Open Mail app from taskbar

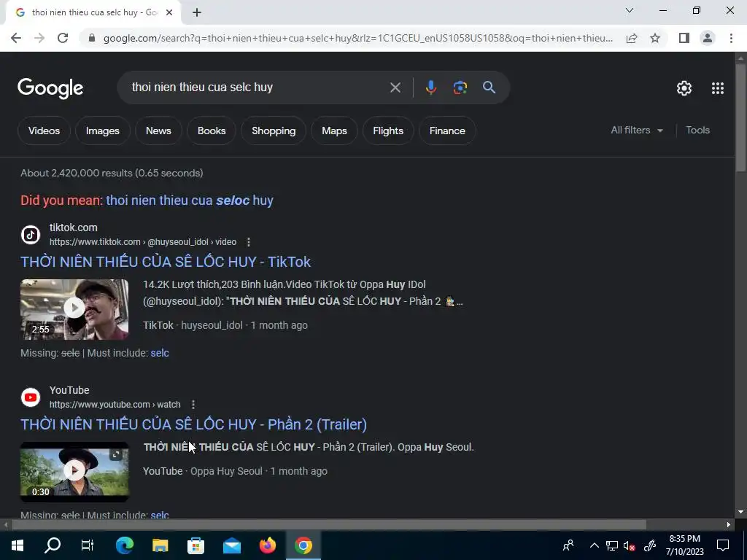click(231, 545)
